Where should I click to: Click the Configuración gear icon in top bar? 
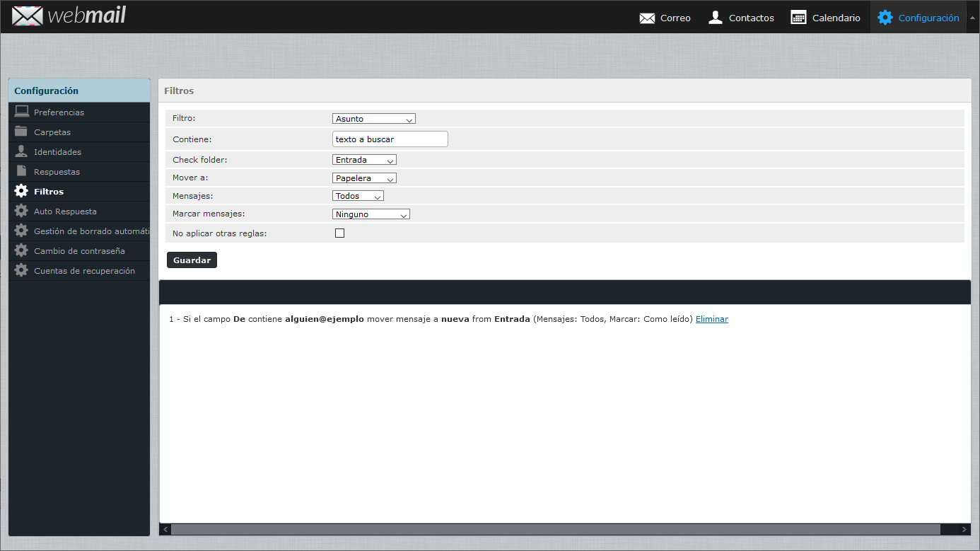885,18
